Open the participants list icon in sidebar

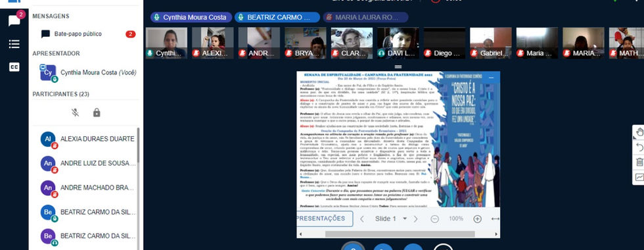(x=14, y=44)
